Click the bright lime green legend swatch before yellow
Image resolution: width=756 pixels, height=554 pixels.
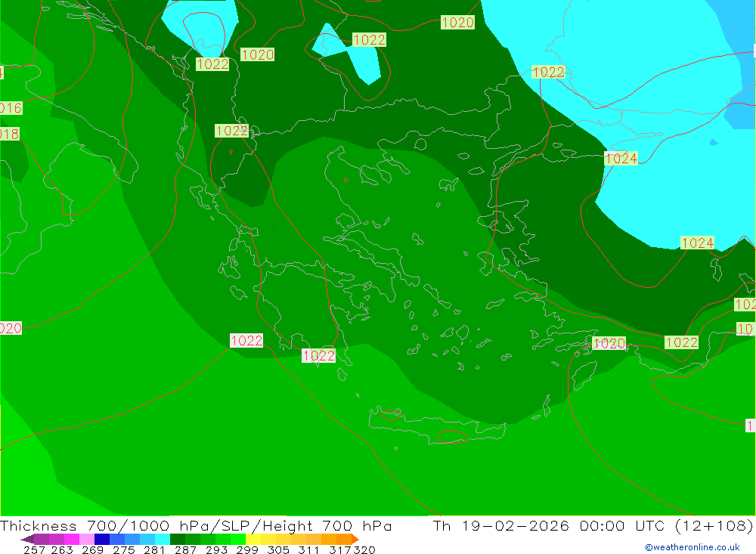pos(238,539)
